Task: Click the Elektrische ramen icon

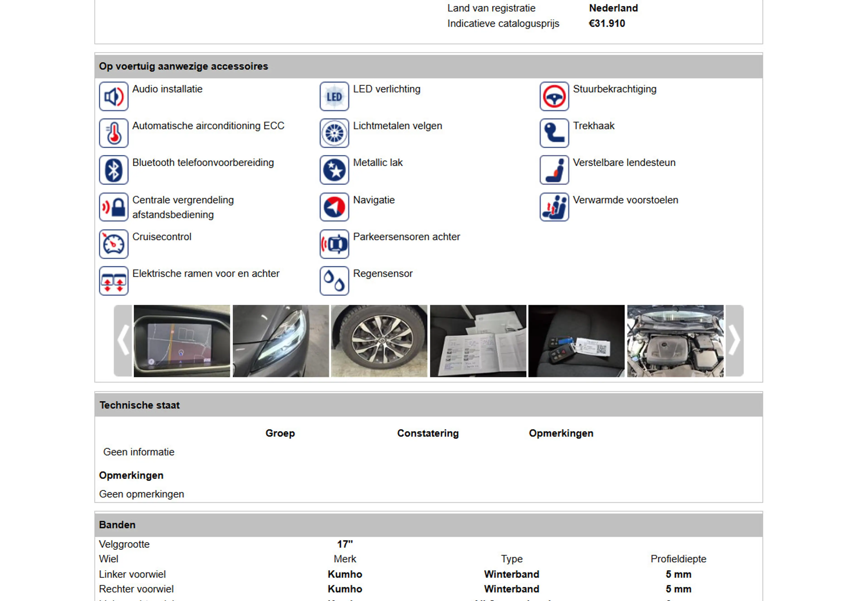Action: click(x=113, y=281)
